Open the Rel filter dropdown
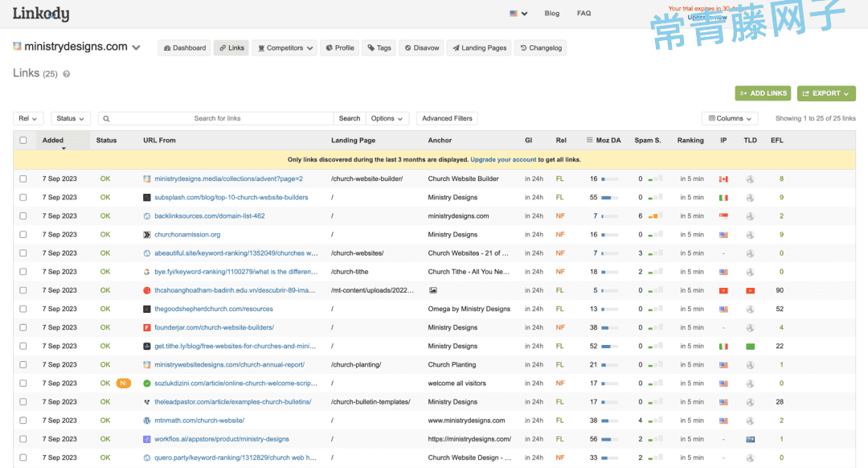The height and width of the screenshot is (468, 868). (27, 118)
